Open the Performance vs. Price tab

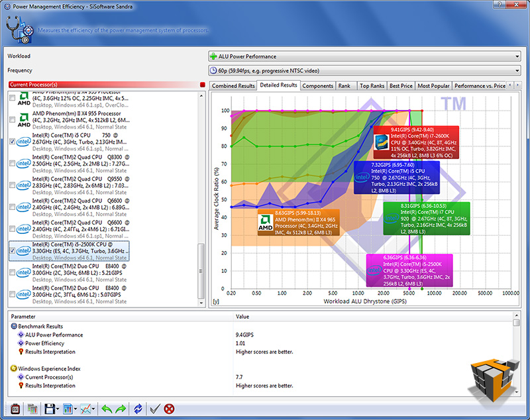click(x=480, y=86)
